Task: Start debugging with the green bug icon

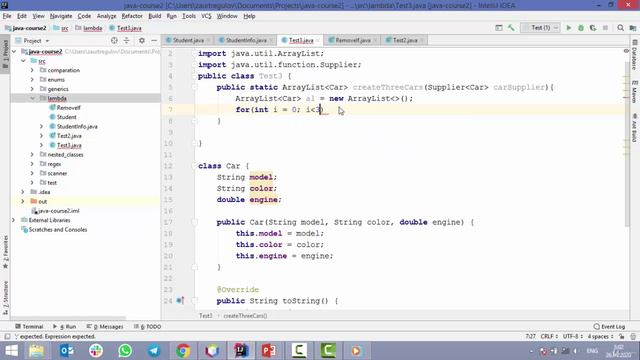Action: (x=581, y=28)
